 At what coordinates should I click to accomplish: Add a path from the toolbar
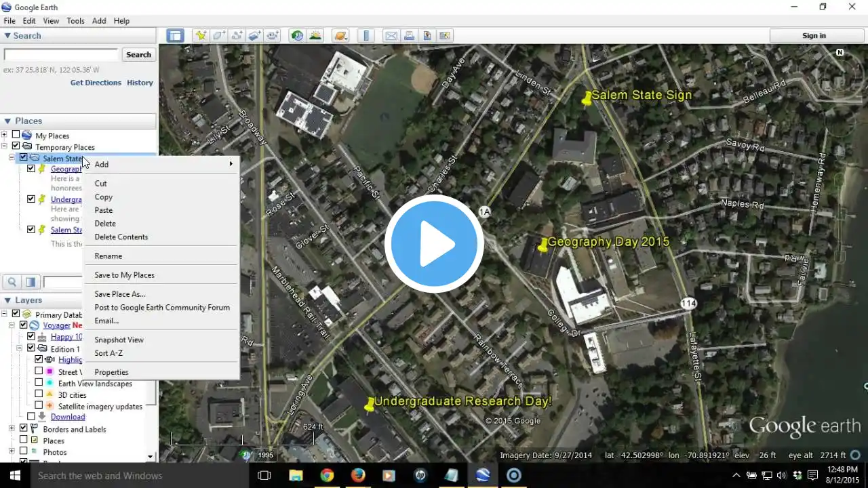(237, 36)
